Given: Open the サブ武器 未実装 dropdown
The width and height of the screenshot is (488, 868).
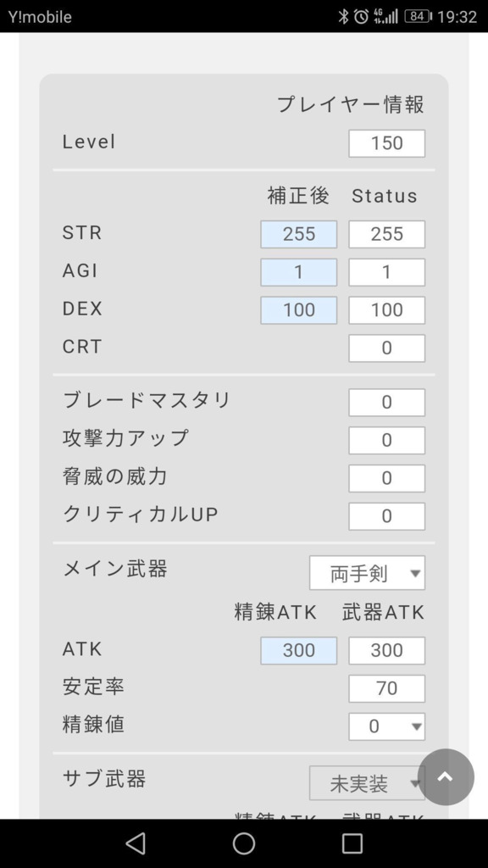Looking at the screenshot, I should tap(368, 782).
